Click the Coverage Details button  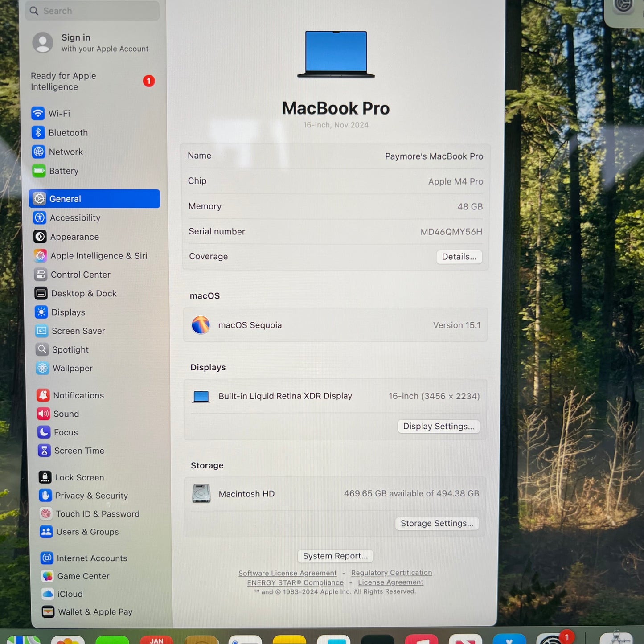point(459,257)
